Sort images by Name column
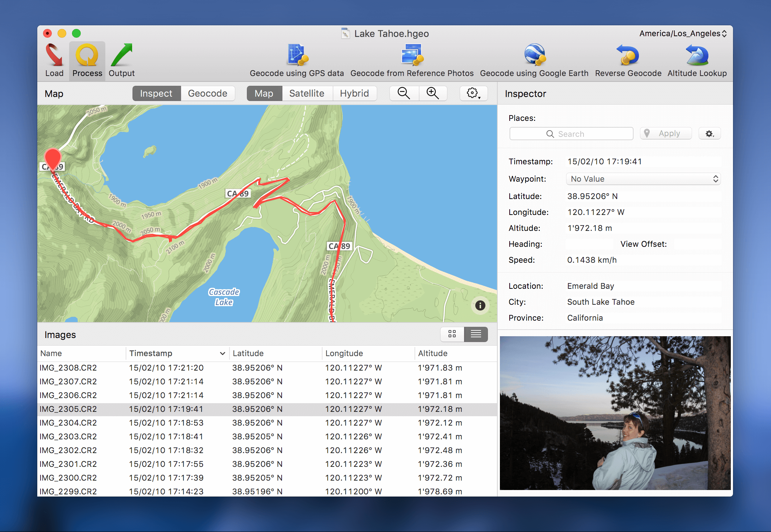This screenshot has height=532, width=771. click(82, 353)
